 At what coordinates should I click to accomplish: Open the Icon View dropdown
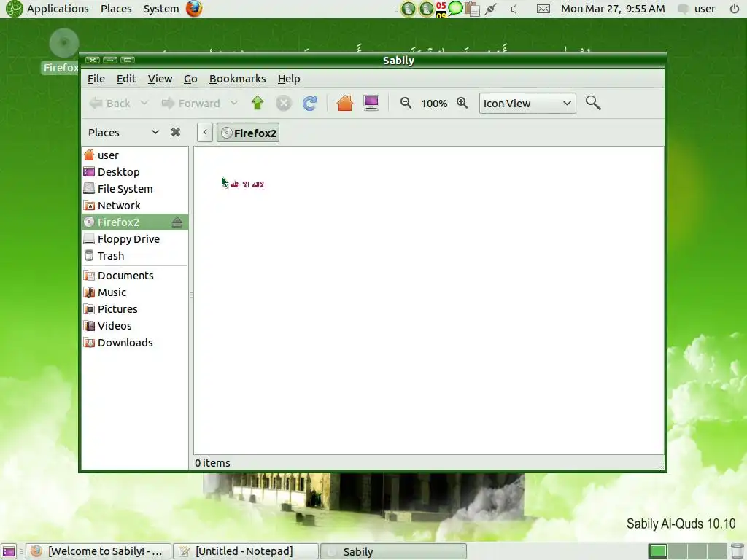[x=527, y=104]
